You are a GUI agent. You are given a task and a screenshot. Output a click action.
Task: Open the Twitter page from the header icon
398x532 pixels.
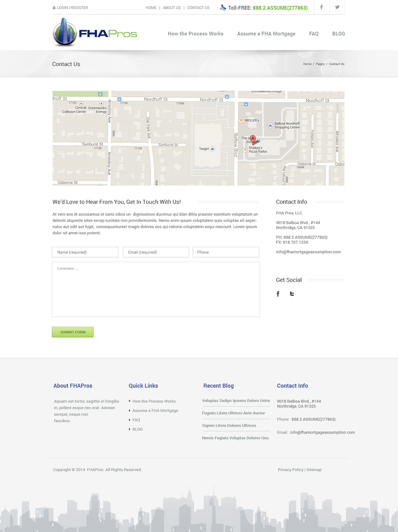coord(338,7)
